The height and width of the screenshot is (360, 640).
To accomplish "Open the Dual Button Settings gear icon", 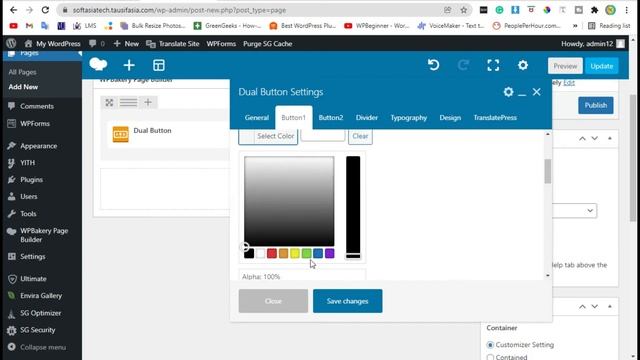I will tap(508, 92).
